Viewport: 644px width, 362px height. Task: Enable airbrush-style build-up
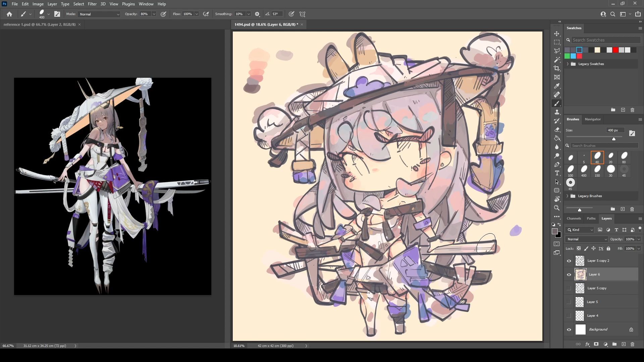pyautogui.click(x=206, y=14)
